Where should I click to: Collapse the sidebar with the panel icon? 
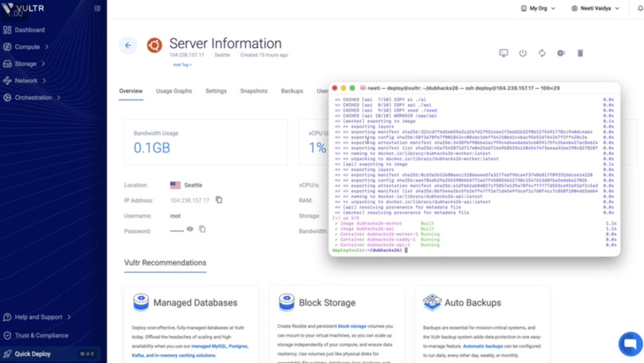coord(97,8)
